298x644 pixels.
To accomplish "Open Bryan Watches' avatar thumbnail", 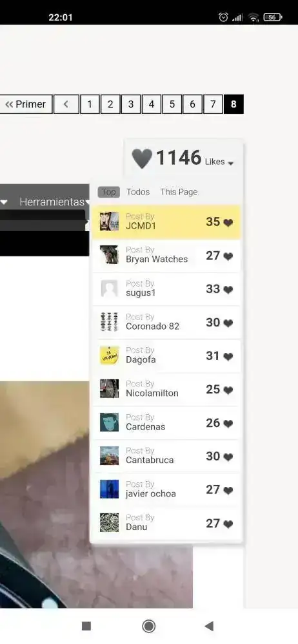I will point(109,254).
